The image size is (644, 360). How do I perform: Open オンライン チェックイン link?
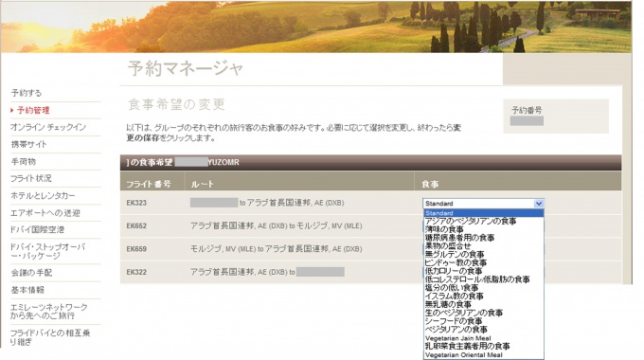48,127
